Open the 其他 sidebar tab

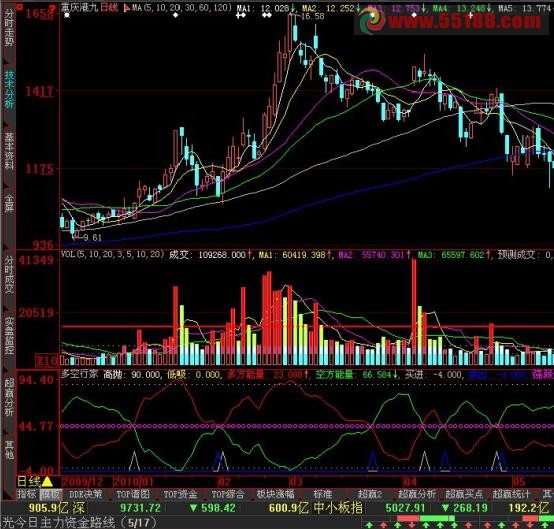click(9, 449)
